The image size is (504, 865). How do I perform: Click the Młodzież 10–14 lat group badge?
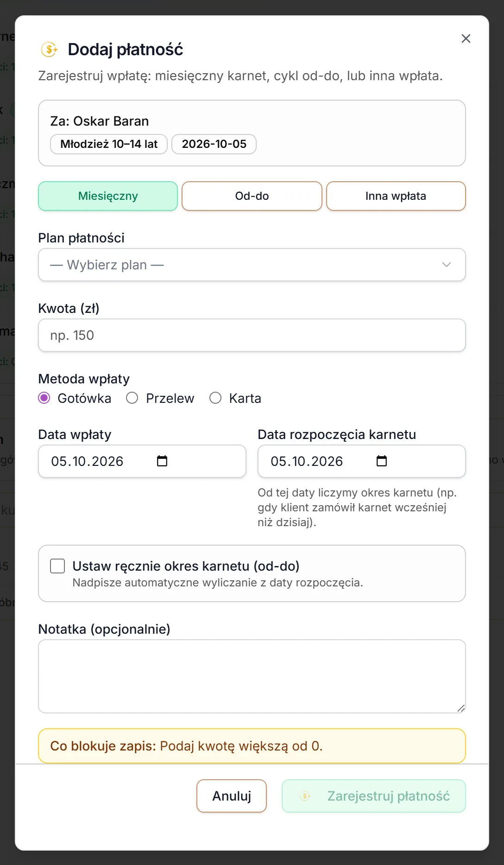109,144
